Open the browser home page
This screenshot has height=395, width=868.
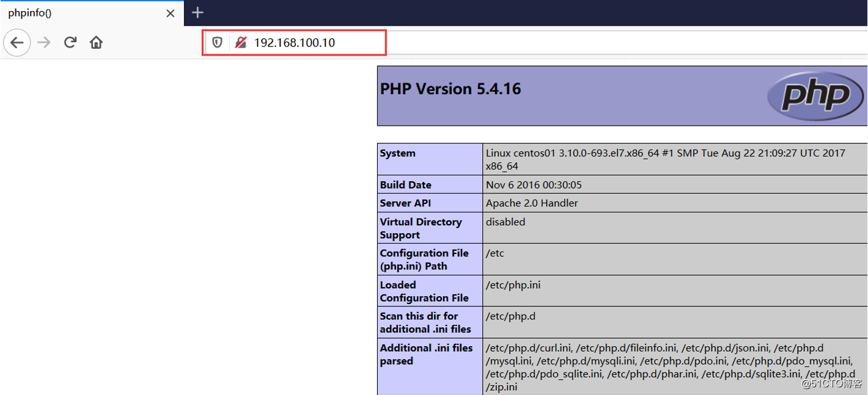tap(96, 43)
